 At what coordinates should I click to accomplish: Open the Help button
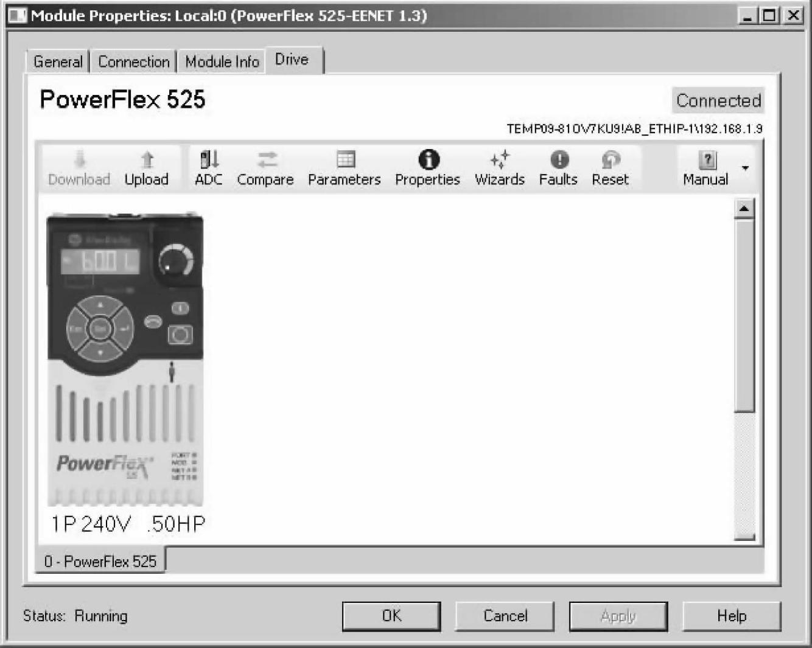(x=732, y=616)
